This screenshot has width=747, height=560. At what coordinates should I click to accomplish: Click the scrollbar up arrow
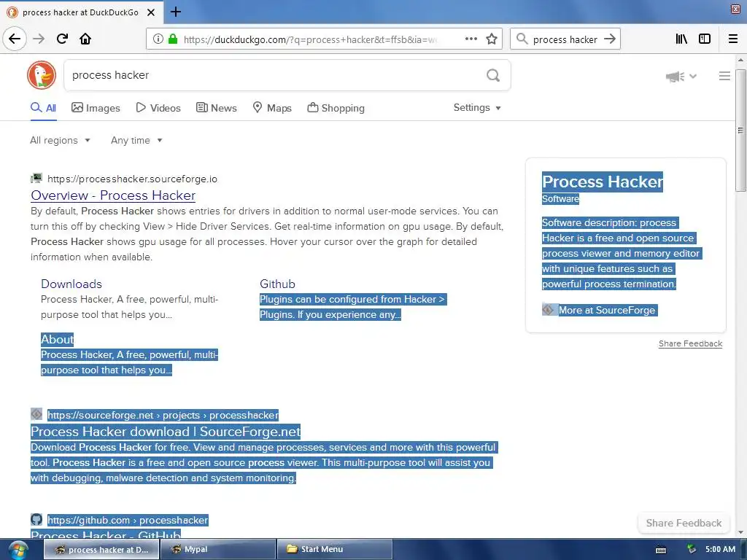(x=740, y=61)
